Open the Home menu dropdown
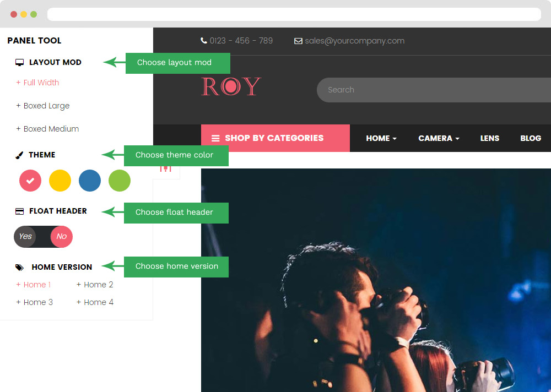Screen dimensions: 551x392 (381, 138)
